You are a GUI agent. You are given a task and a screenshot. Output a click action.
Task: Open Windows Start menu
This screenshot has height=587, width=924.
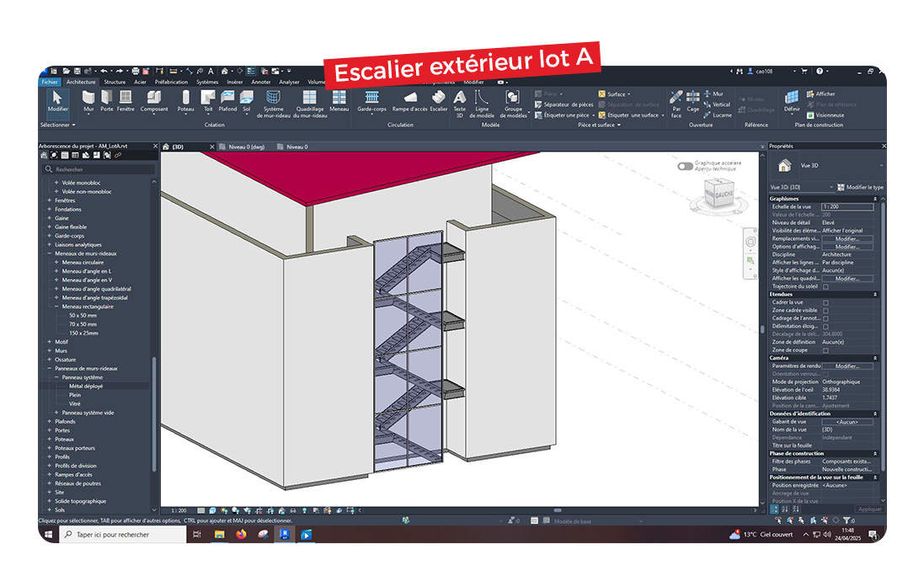tap(48, 535)
